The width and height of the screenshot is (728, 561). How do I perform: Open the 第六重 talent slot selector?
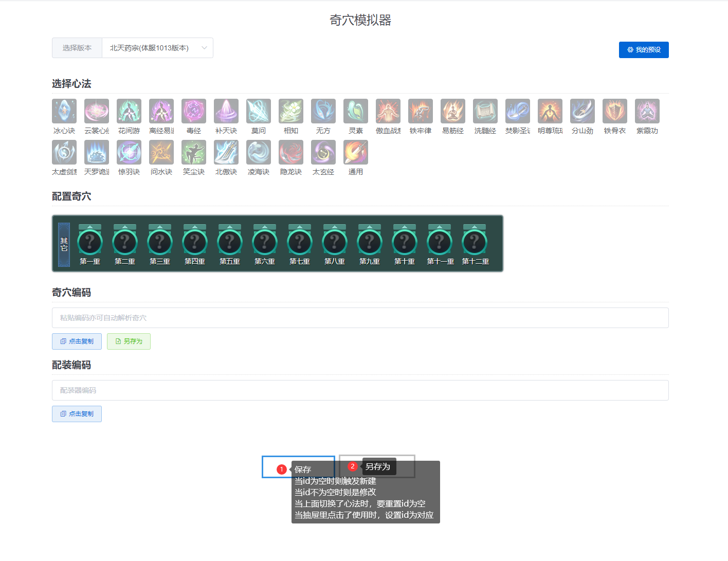264,241
